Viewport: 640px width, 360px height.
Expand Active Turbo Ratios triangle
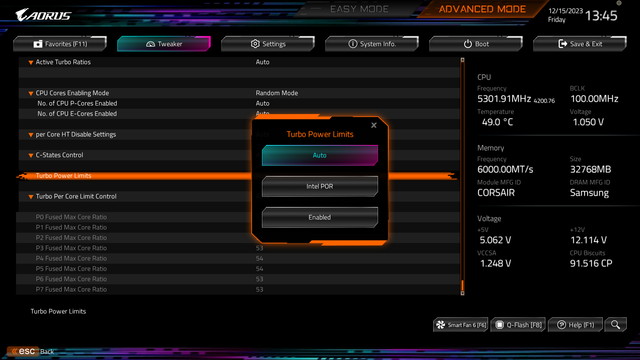click(31, 62)
